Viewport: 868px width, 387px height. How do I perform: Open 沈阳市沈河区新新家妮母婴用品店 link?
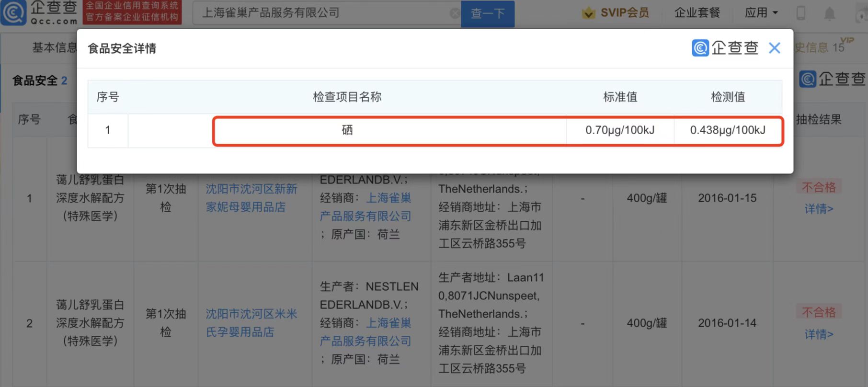251,198
